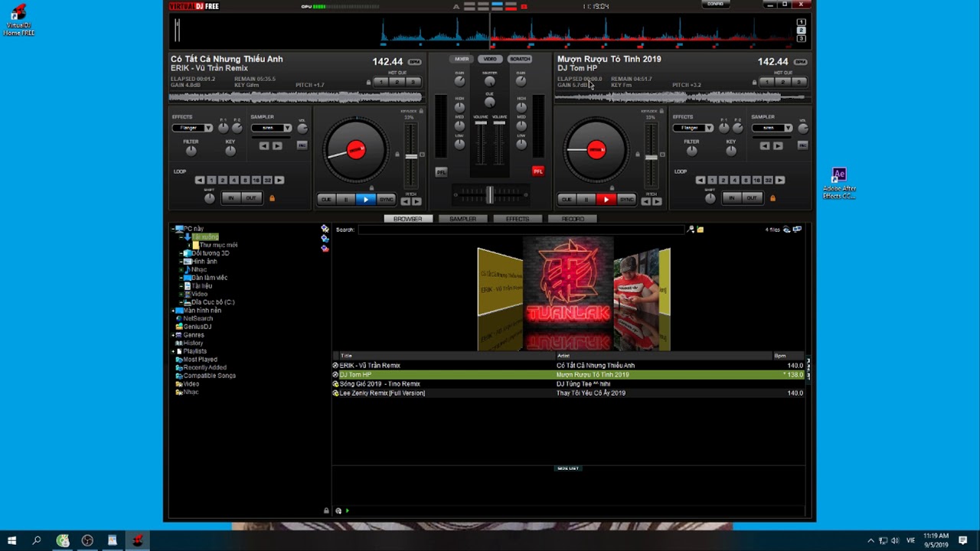Click the left deck pitch slider handle

click(x=411, y=156)
